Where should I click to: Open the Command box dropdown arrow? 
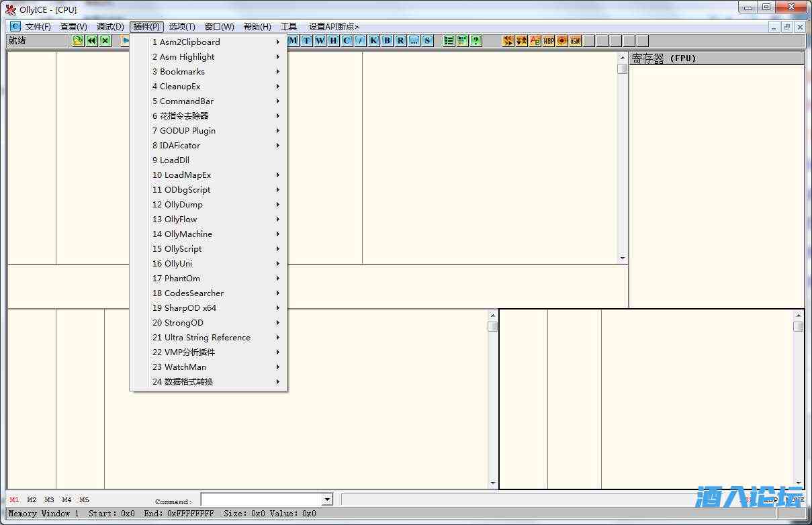click(327, 499)
